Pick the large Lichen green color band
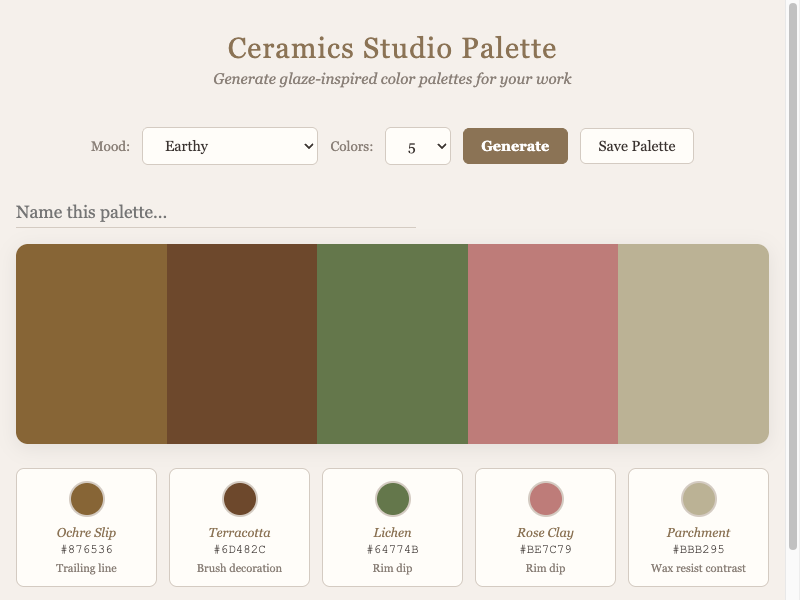 point(392,344)
